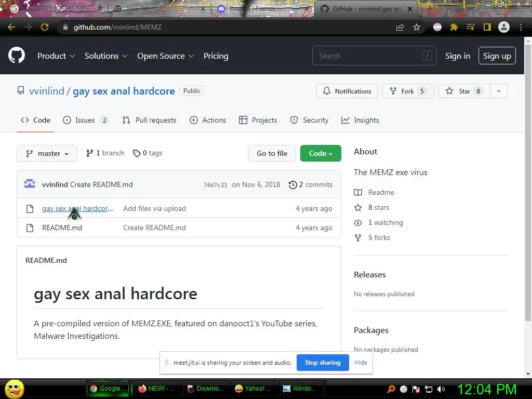Open Chrome side panel icon

(x=487, y=27)
